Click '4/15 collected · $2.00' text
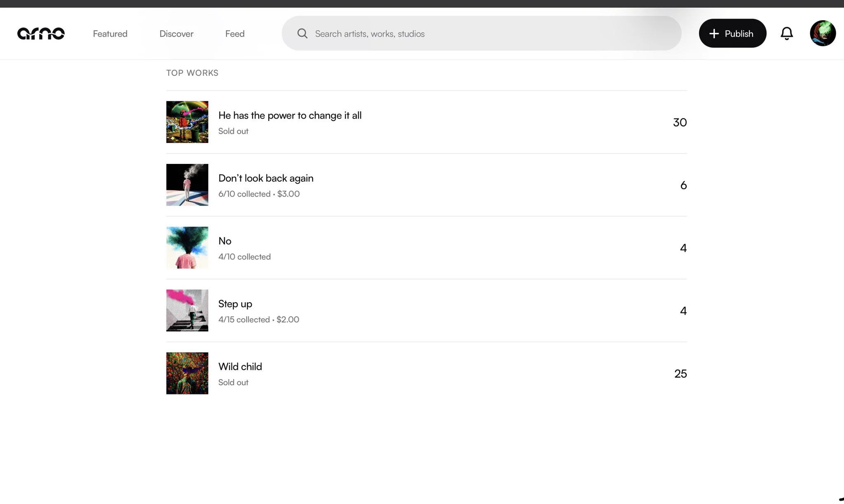 258,320
